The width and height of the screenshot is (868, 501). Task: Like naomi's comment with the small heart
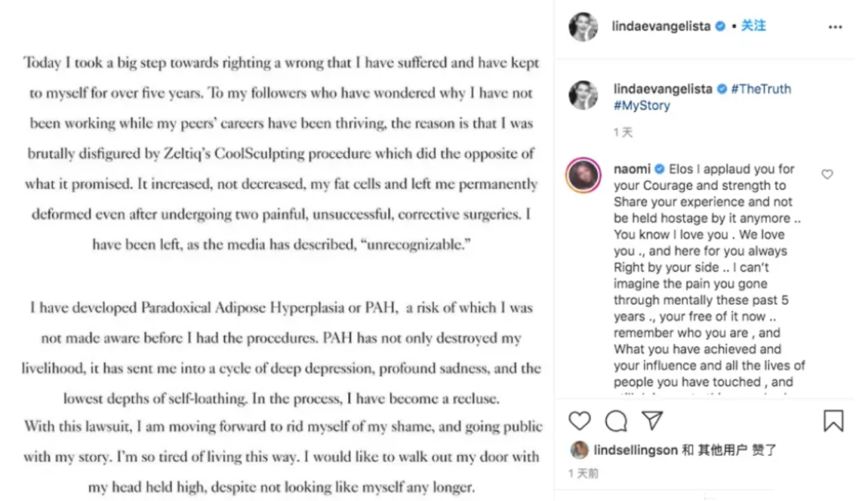pos(827,174)
